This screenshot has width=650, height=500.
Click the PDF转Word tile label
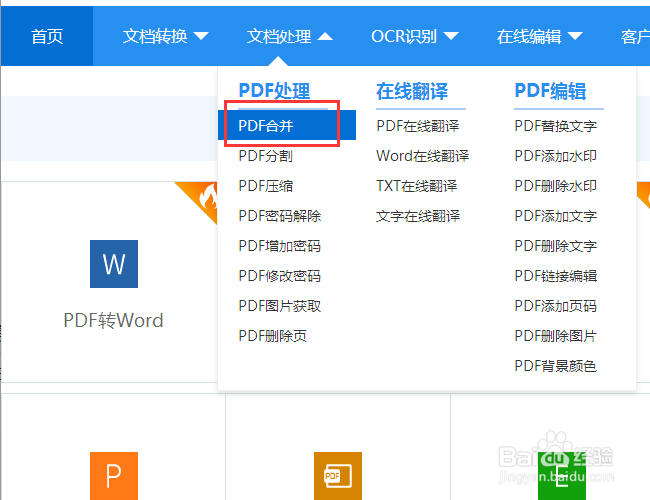coord(113,320)
